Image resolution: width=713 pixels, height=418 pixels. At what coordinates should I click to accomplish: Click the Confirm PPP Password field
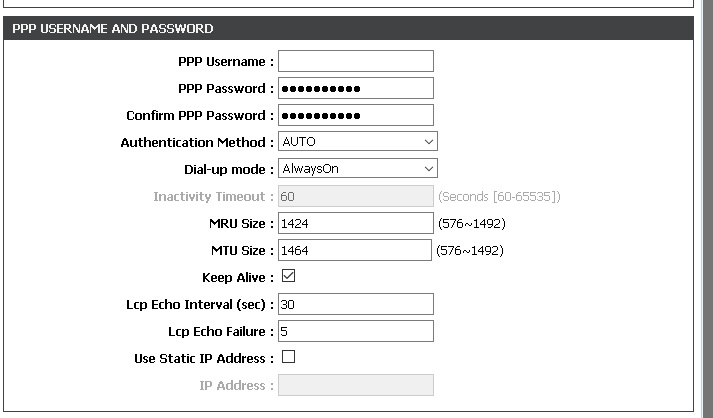click(355, 116)
